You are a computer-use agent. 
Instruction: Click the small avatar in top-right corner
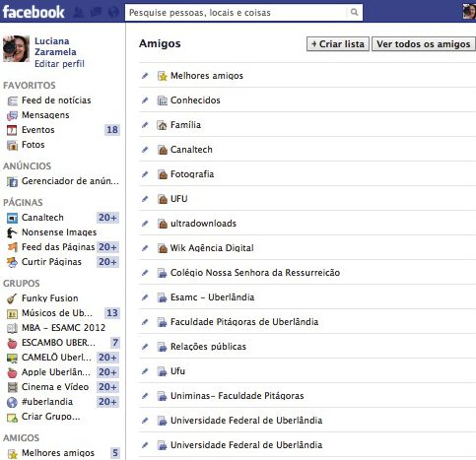point(469,12)
